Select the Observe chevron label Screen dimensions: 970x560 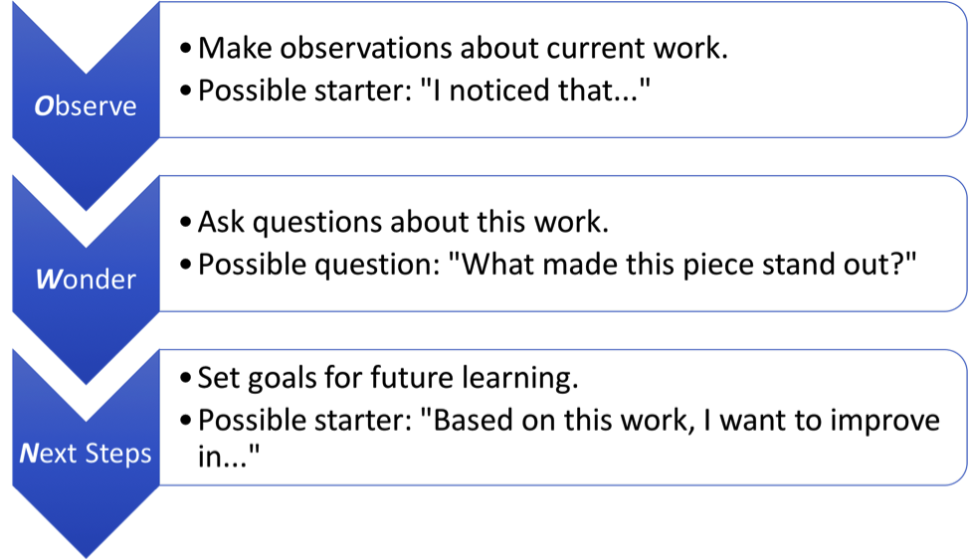(86, 106)
